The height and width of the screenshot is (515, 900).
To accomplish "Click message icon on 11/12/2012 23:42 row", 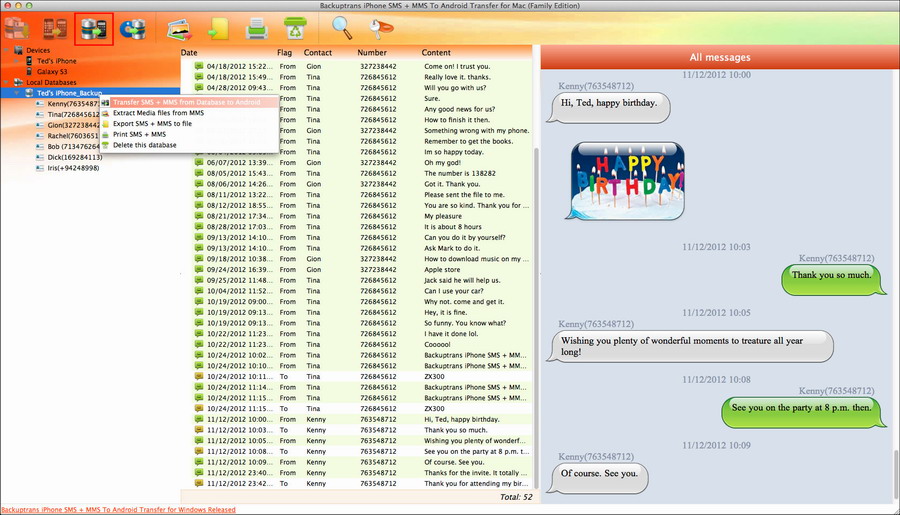I will (x=199, y=483).
